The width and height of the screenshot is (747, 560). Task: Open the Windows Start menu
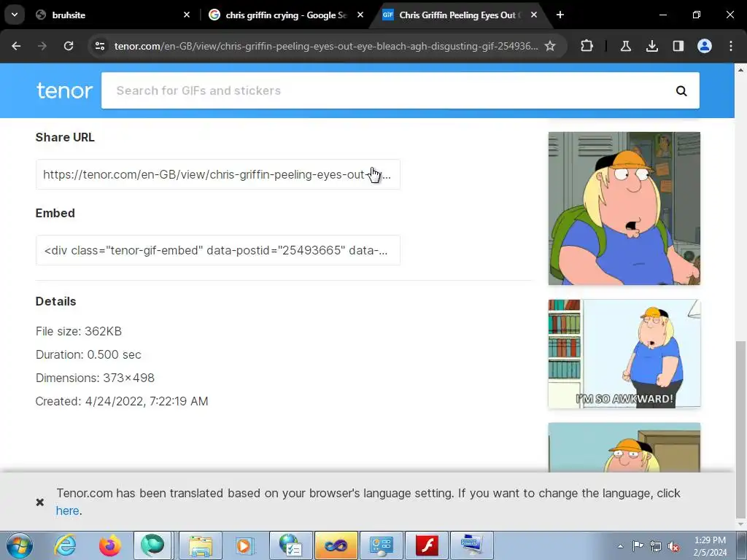20,545
